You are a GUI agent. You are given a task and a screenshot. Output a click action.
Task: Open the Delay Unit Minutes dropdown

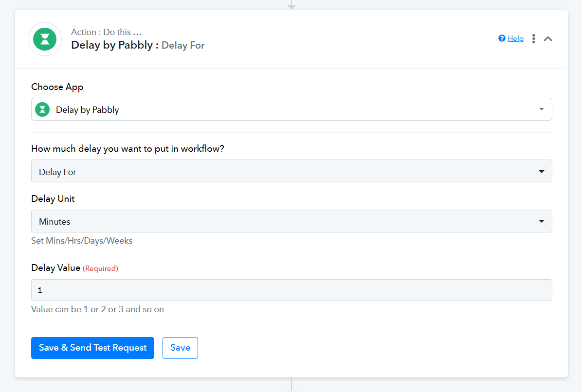pos(291,221)
